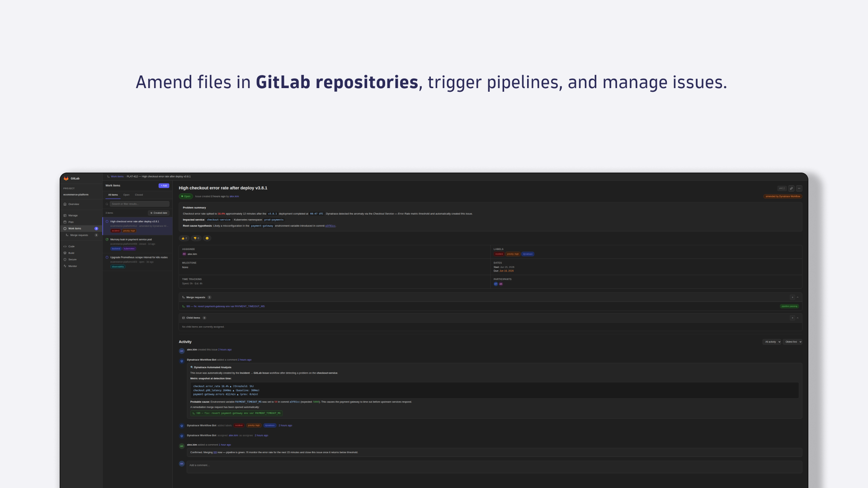868x488 pixels.
Task: Focus the Search or filter results field
Action: point(139,204)
